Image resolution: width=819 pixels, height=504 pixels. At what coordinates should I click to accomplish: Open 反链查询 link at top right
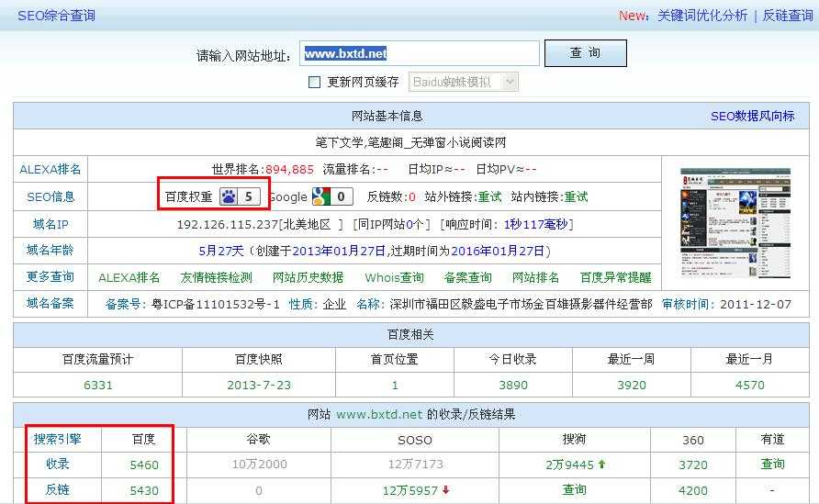[788, 16]
